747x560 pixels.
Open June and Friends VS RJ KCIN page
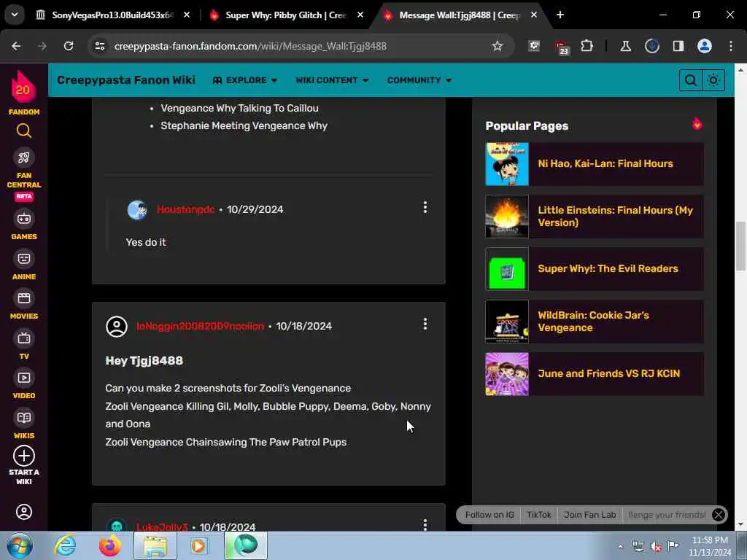609,373
